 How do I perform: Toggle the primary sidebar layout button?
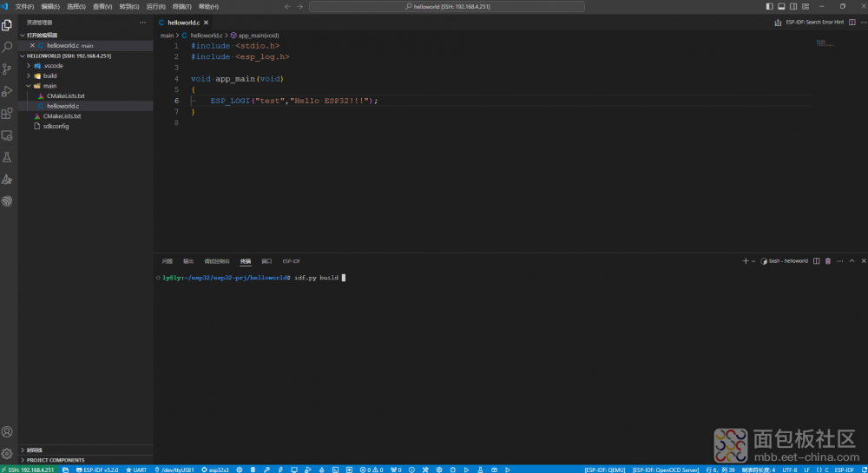[x=769, y=6]
